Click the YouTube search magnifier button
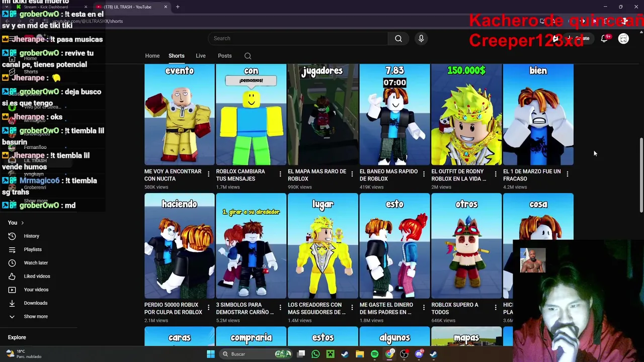The image size is (644, 362). [x=398, y=38]
